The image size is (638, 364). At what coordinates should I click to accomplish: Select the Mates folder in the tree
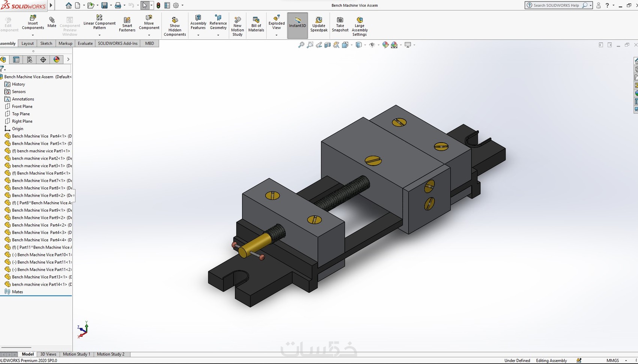coord(17,292)
